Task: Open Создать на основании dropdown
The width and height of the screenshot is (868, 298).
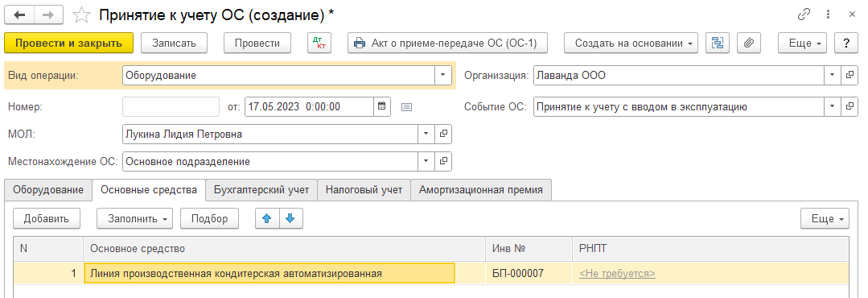Action: click(631, 43)
